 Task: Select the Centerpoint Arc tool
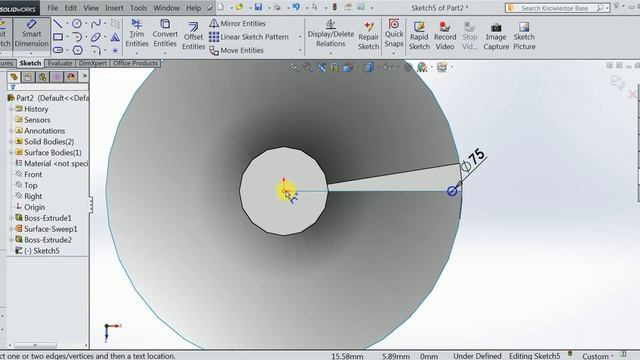click(77, 37)
